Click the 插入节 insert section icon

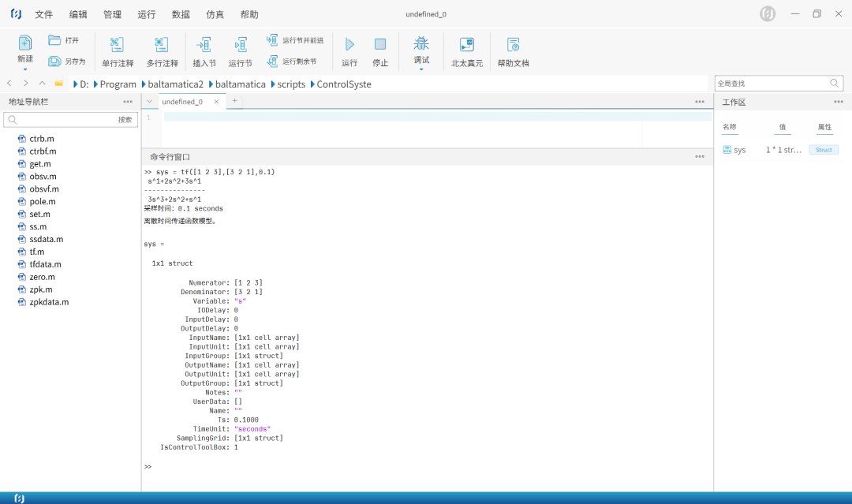tap(204, 45)
